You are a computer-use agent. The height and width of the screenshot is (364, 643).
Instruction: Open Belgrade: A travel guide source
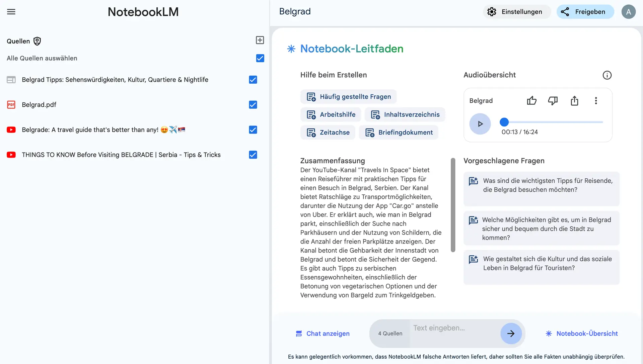tap(103, 130)
